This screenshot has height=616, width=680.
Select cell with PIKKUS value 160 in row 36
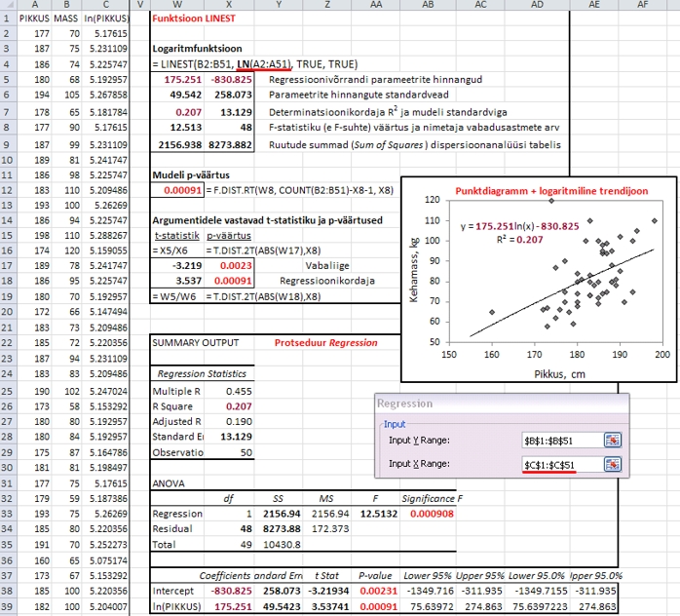point(35,560)
